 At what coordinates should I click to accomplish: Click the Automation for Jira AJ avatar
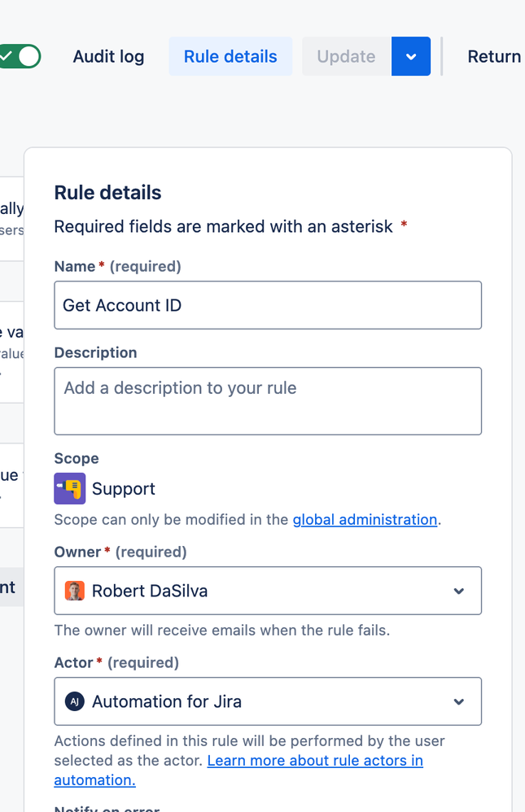(x=75, y=701)
